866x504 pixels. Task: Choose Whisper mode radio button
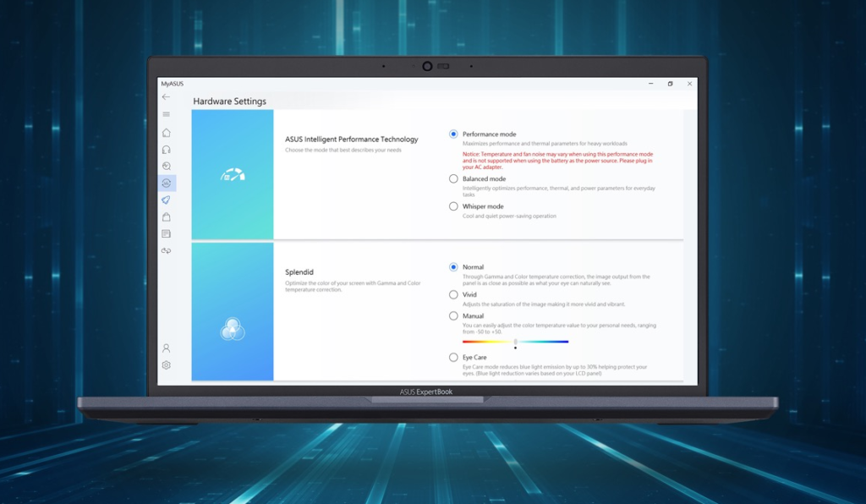point(454,206)
